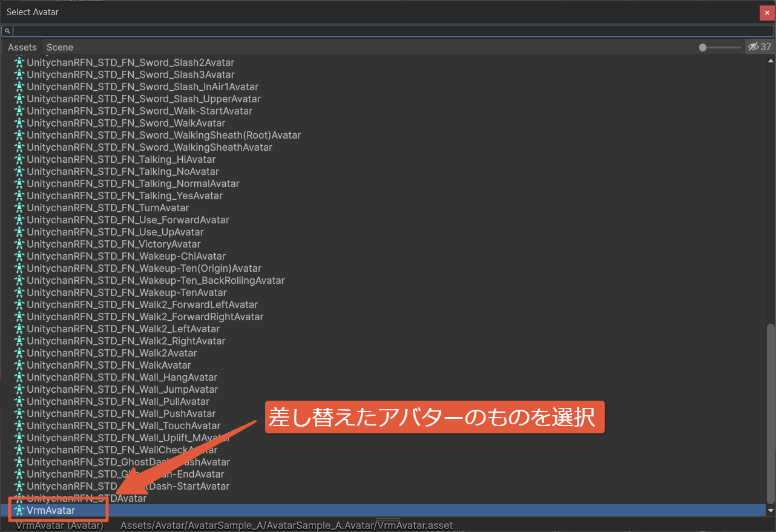Screen dimensions: 776x532
Task: Select UnitychanRFN_STD_FN_WalkAvatar
Action: coord(109,365)
